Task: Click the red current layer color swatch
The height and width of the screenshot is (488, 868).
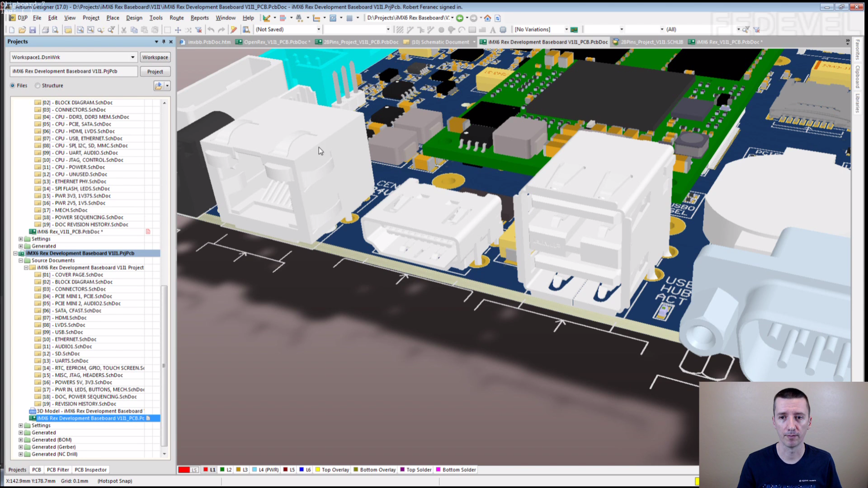Action: coord(184,470)
